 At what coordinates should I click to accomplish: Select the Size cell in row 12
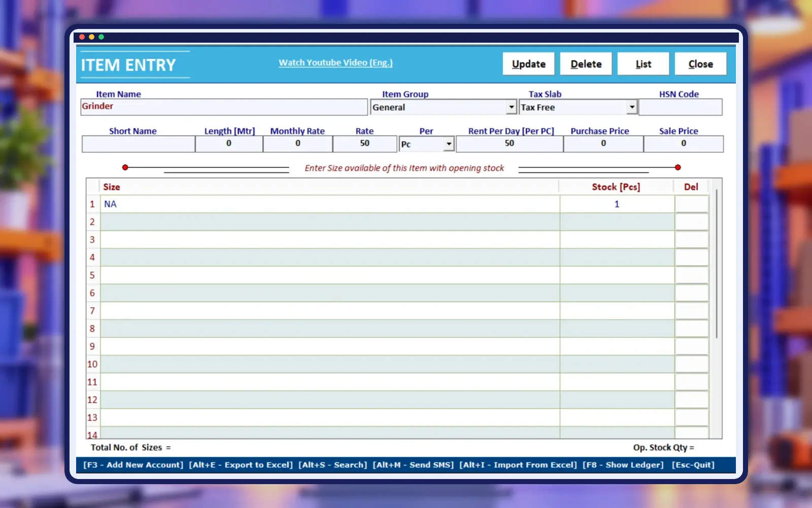(330, 400)
